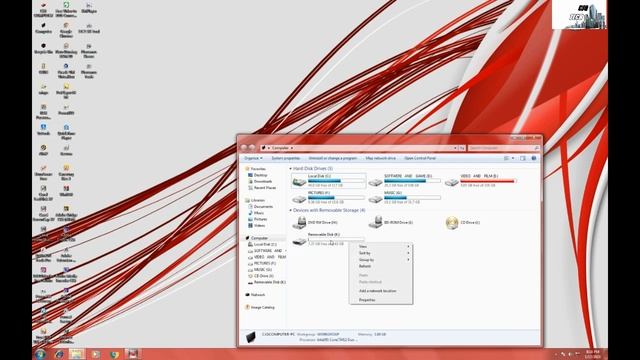Click the search magnifier icon in Explorer
Image resolution: width=640 pixels, height=360 pixels.
pos(536,148)
